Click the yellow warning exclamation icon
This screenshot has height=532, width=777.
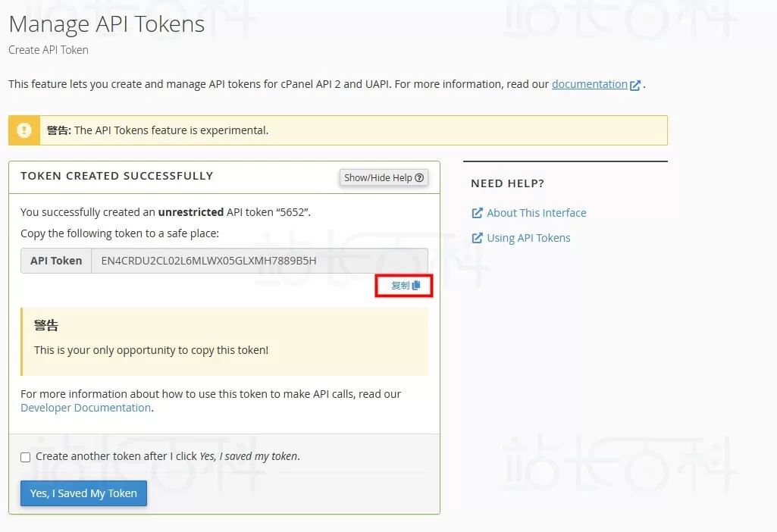pos(24,130)
